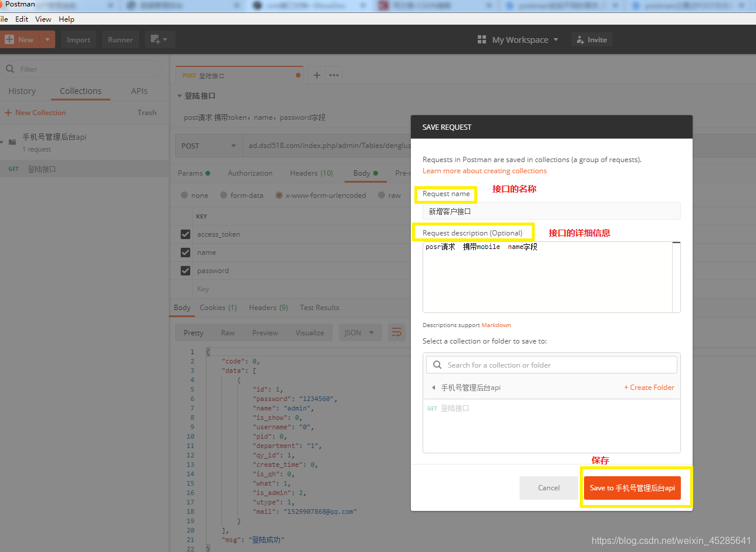Switch response view to Visualize

point(310,333)
